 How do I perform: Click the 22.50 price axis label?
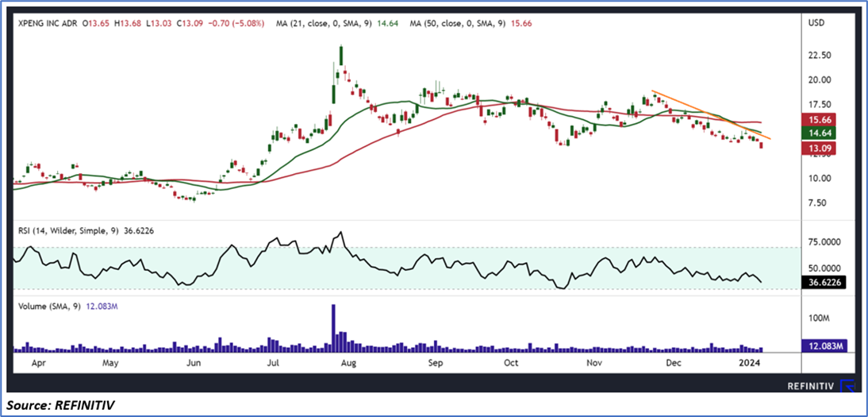pyautogui.click(x=820, y=55)
